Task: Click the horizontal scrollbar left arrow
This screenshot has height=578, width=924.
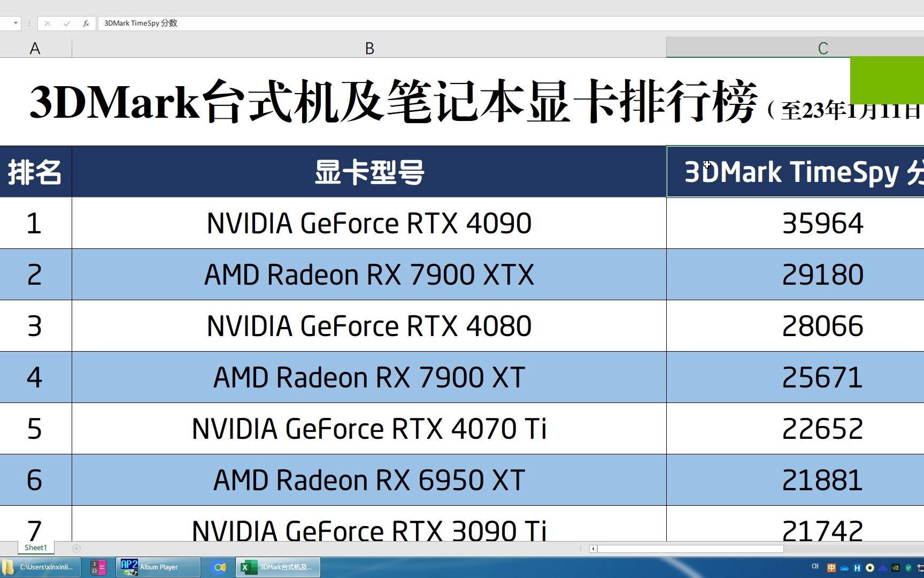Action: click(593, 549)
